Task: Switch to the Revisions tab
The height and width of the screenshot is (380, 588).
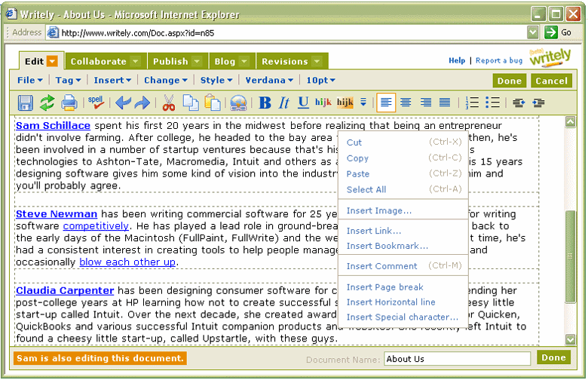Action: click(x=292, y=61)
